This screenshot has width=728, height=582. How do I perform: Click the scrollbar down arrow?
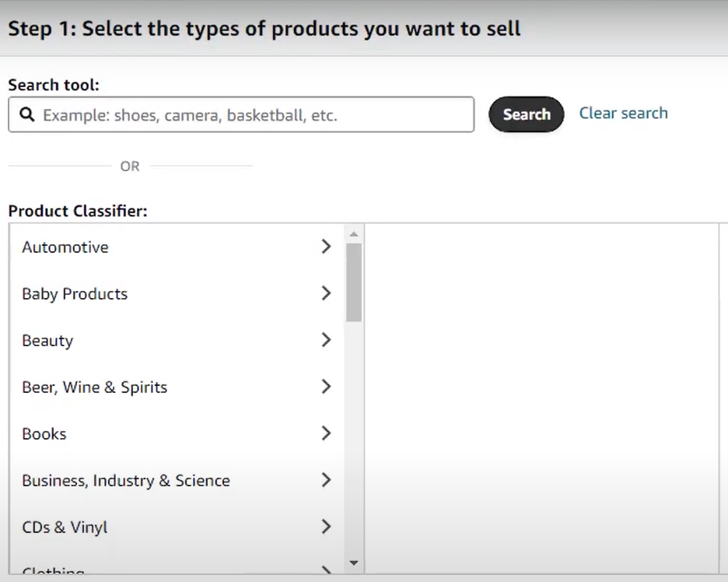pyautogui.click(x=354, y=563)
